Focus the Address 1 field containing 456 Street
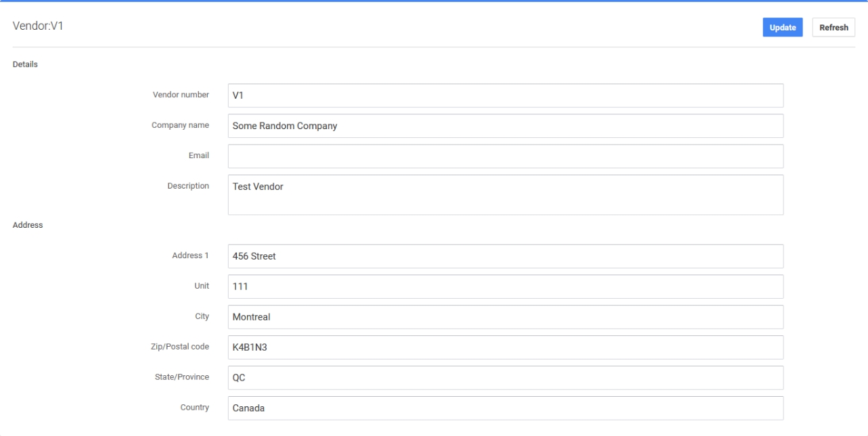 tap(505, 256)
